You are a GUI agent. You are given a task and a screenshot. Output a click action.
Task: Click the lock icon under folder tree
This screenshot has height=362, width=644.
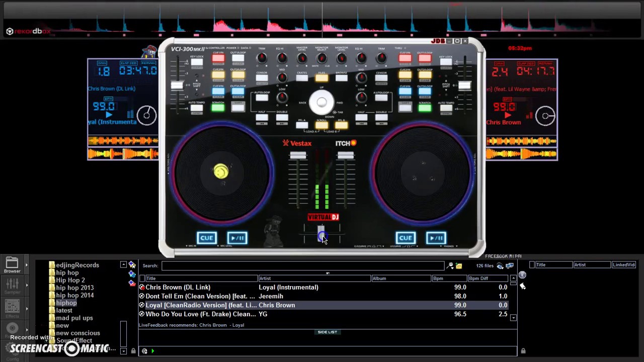point(133,351)
